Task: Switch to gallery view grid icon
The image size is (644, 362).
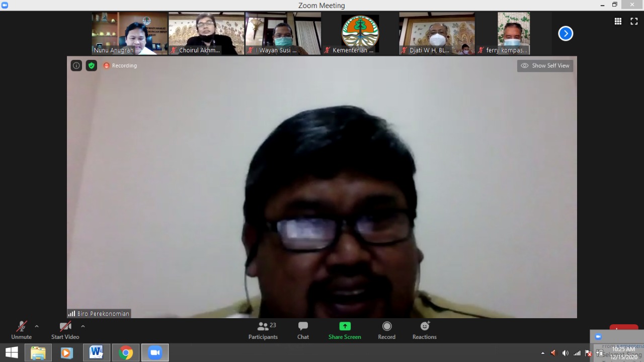Action: [x=618, y=21]
